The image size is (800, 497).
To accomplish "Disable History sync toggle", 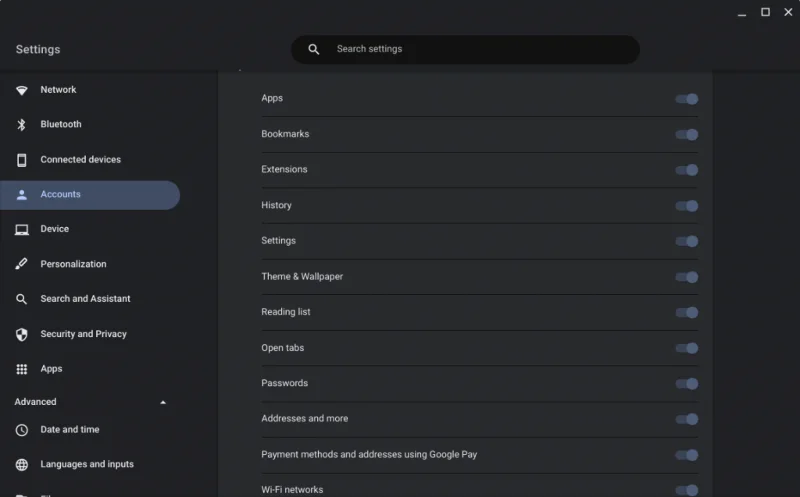I will click(x=687, y=206).
